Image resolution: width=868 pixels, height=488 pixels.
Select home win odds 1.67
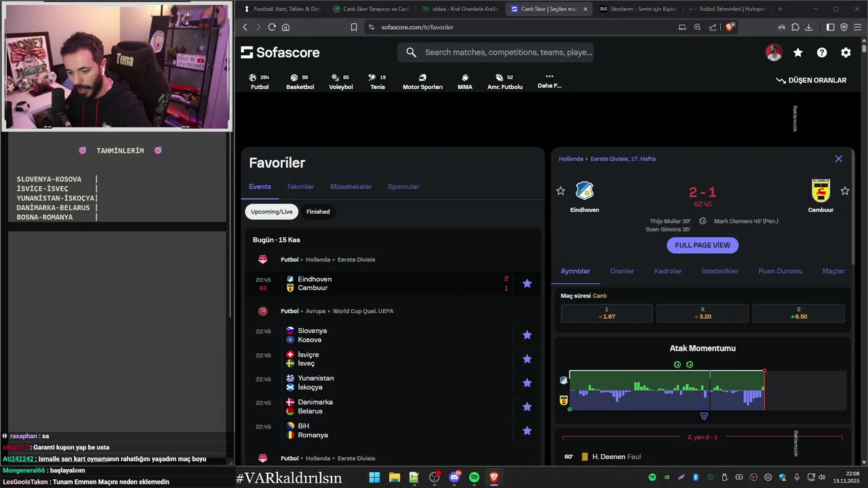click(x=606, y=313)
